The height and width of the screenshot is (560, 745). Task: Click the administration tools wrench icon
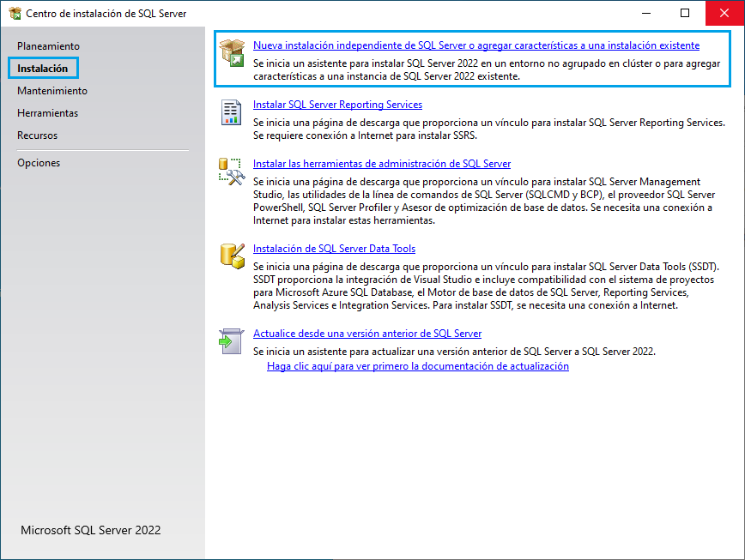pyautogui.click(x=232, y=171)
